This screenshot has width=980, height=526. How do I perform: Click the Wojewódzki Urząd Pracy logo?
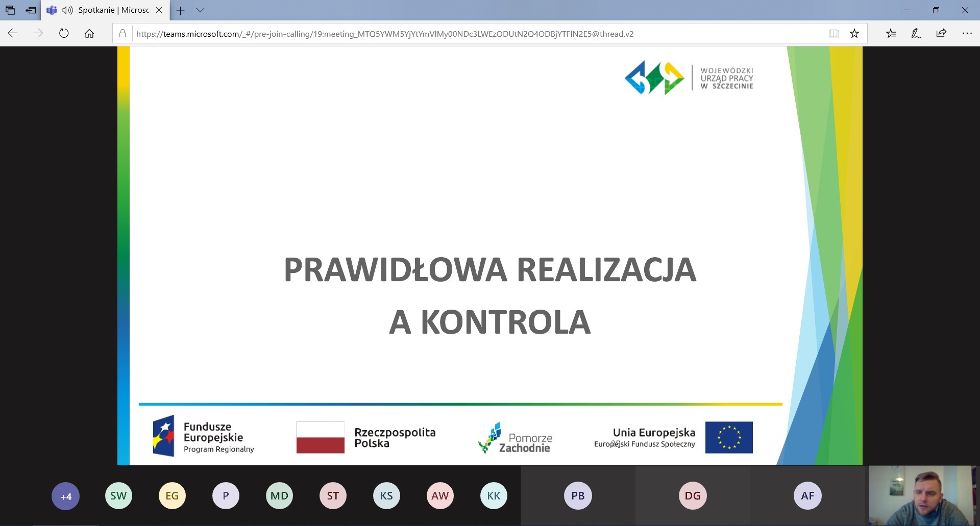689,78
